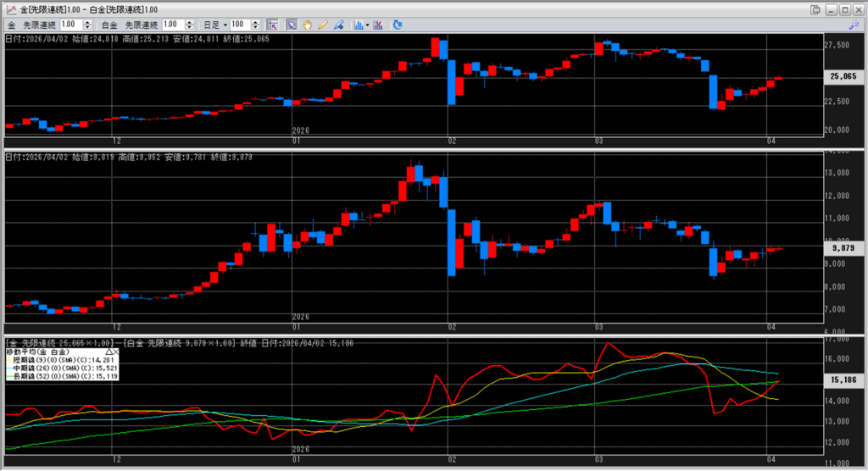Click the 金 multiplier 1.00 field
Viewport: 868px width, 471px height.
(x=71, y=25)
